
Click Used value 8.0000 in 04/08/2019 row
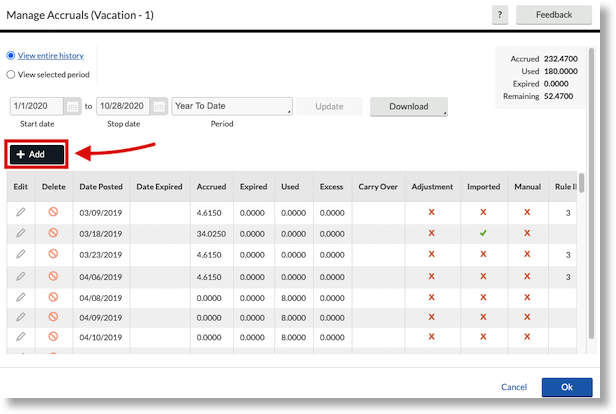point(293,298)
